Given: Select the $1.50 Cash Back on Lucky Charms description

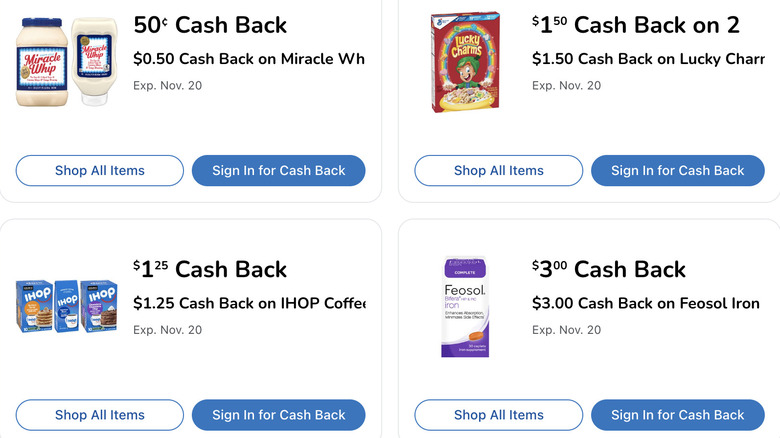Looking at the screenshot, I should tap(648, 59).
